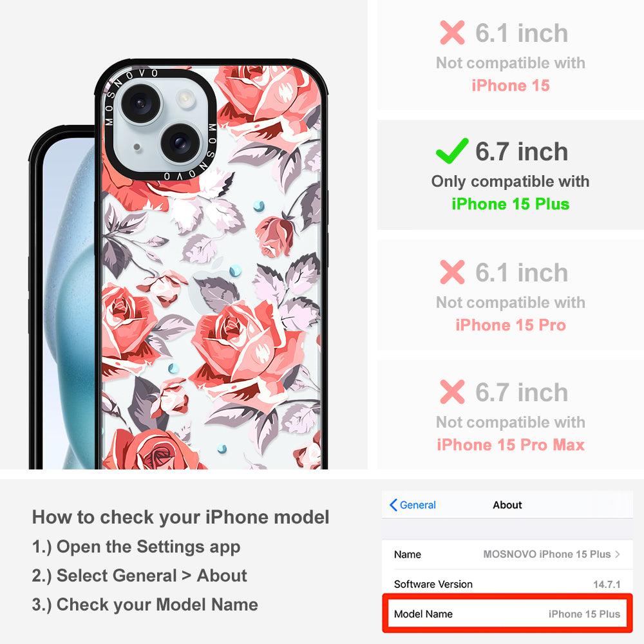Select the highlighted Model Name row
Image resolution: width=644 pixels, height=644 pixels.
[x=507, y=614]
